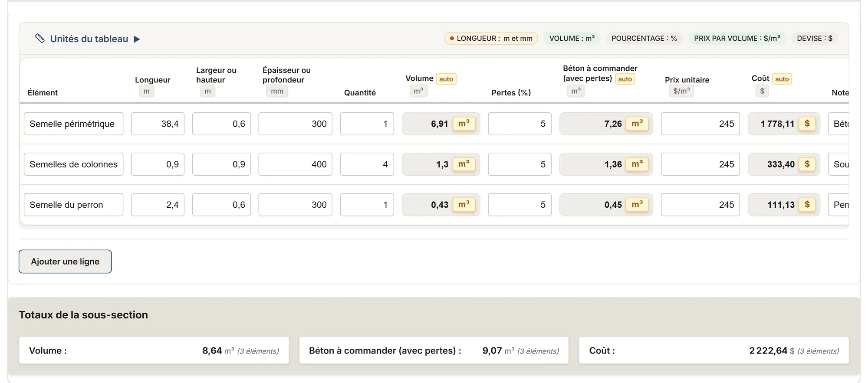Click the auto badge next to Coût header

[782, 79]
